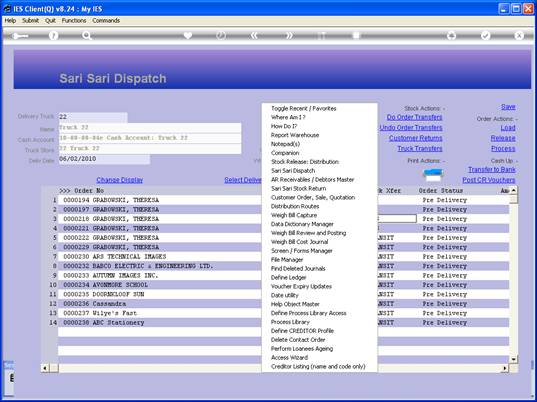The height and width of the screenshot is (402, 537).
Task: Click the Change Display link
Action: (x=120, y=180)
